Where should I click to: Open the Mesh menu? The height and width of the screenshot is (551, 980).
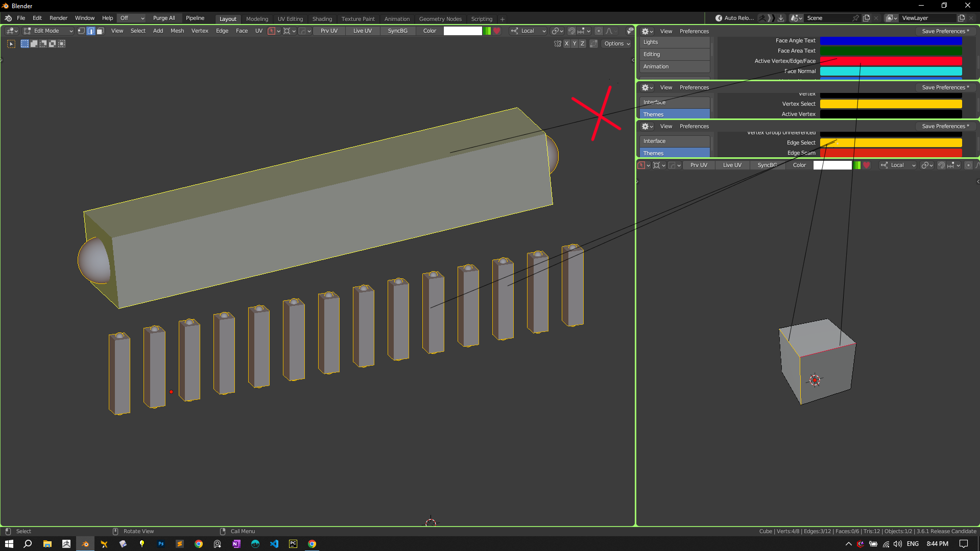177,31
